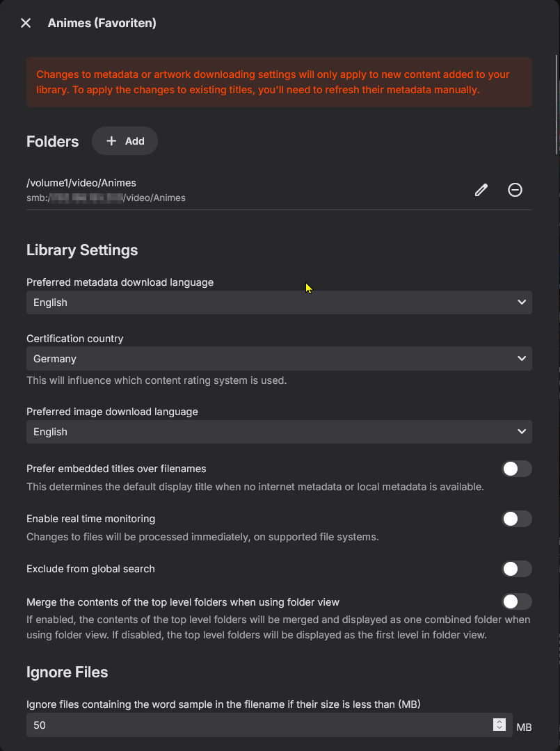Click the plus Add folder button

tap(125, 141)
